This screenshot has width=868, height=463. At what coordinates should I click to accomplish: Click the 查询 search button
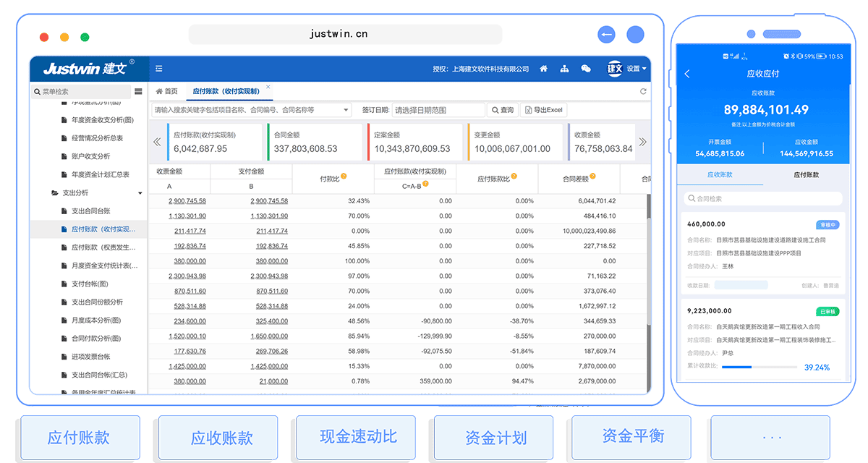[x=502, y=110]
